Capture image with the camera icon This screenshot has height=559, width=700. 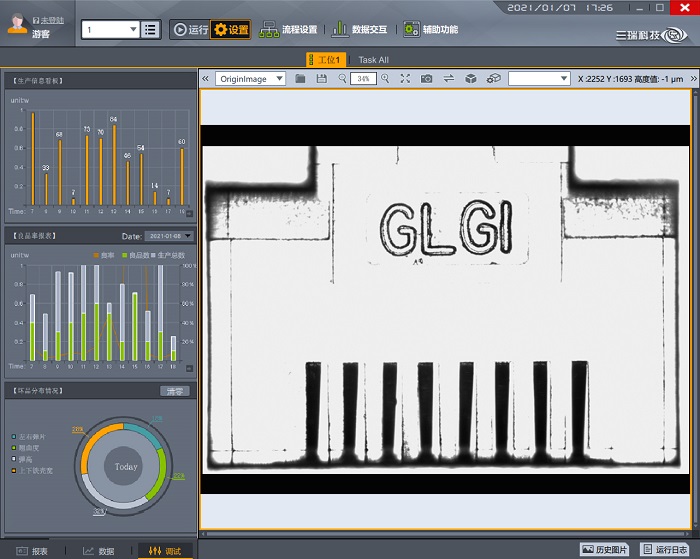[x=427, y=78]
